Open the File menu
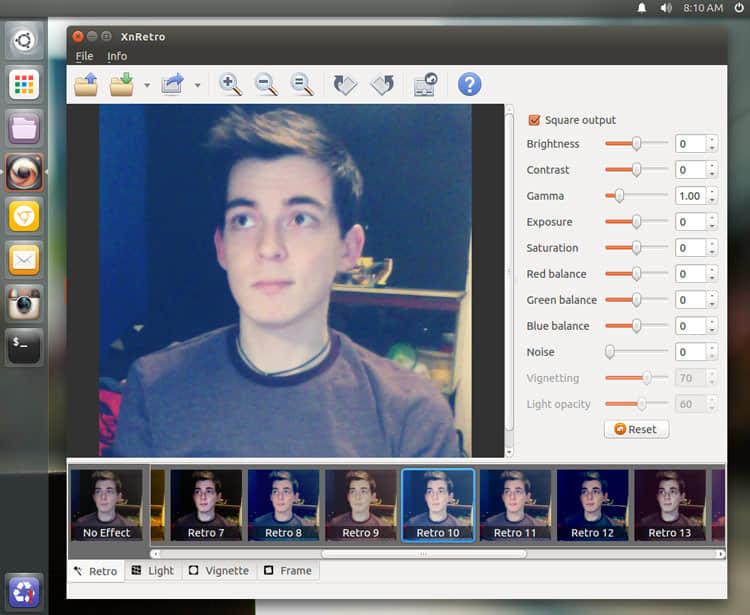750x615 pixels. pyautogui.click(x=84, y=56)
